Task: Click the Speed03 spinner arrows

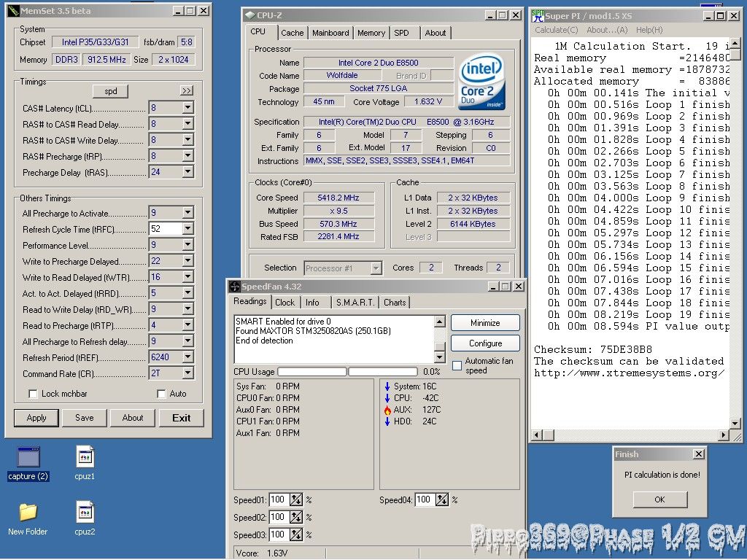Action: pos(296,534)
